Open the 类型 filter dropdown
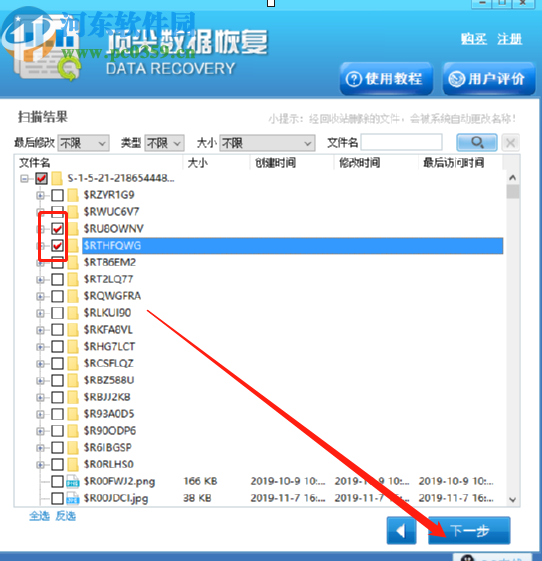The width and height of the screenshot is (542, 561). click(164, 143)
